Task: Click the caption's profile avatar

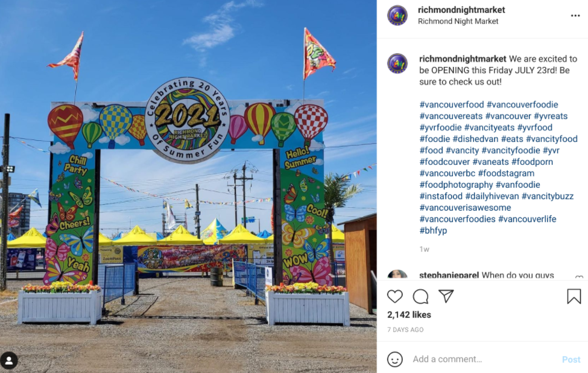Action: tap(397, 63)
